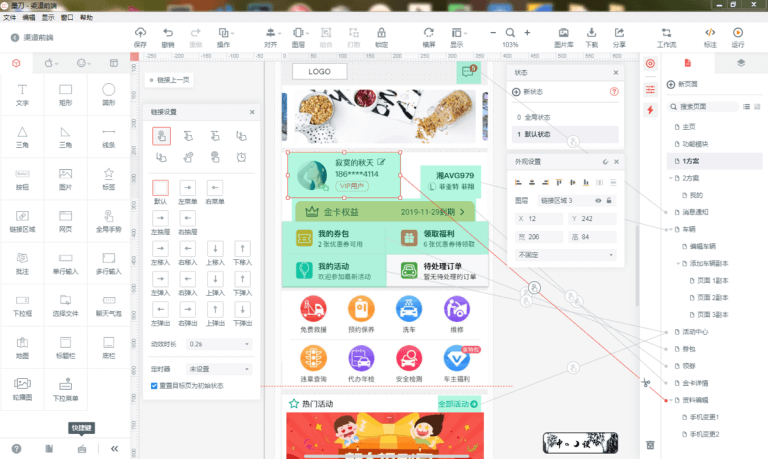Collapse the 车辆 page tree node

[x=671, y=229]
